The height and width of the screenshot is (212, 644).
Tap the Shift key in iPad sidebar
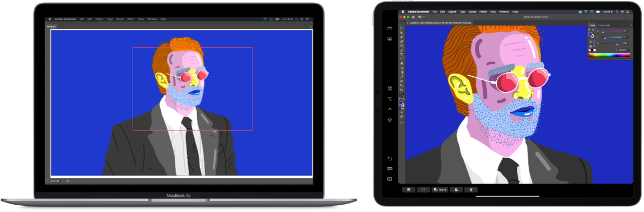pos(390,119)
